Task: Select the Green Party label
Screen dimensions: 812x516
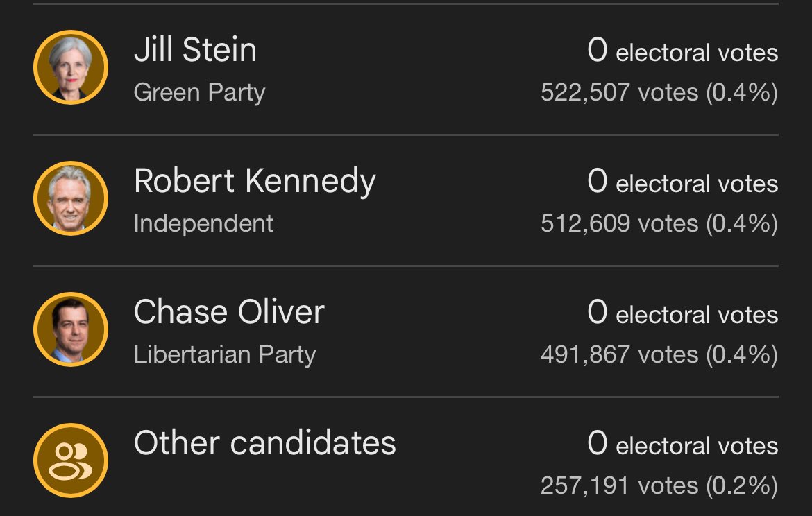Action: (199, 93)
